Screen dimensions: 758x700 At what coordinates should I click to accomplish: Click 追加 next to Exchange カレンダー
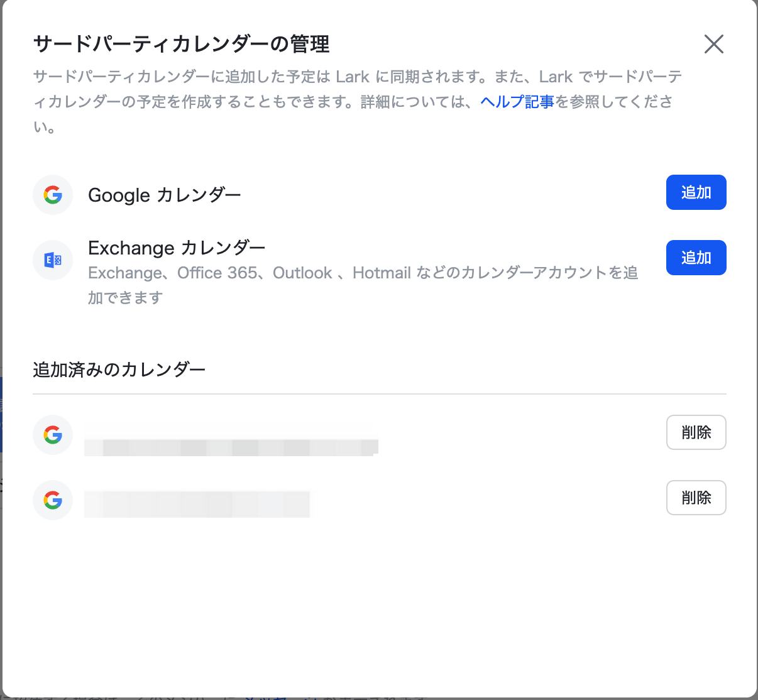[x=696, y=258]
